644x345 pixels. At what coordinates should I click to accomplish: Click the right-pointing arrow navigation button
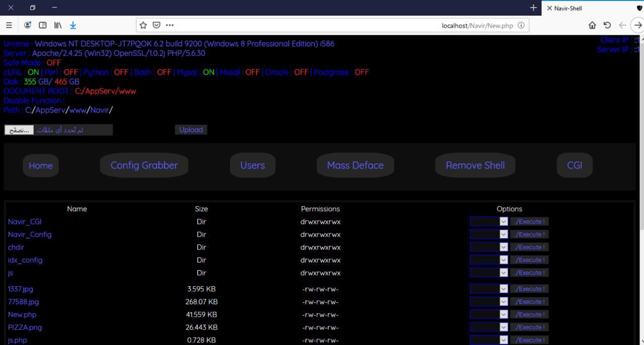(638, 25)
